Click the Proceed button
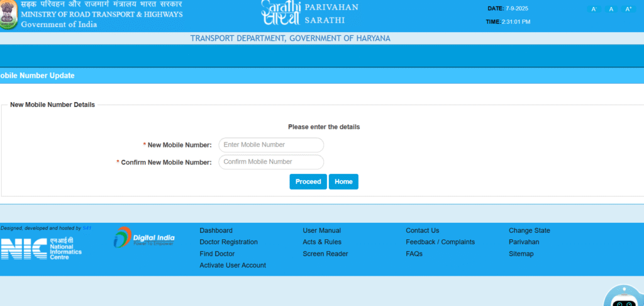Image resolution: width=644 pixels, height=306 pixels. 308,181
